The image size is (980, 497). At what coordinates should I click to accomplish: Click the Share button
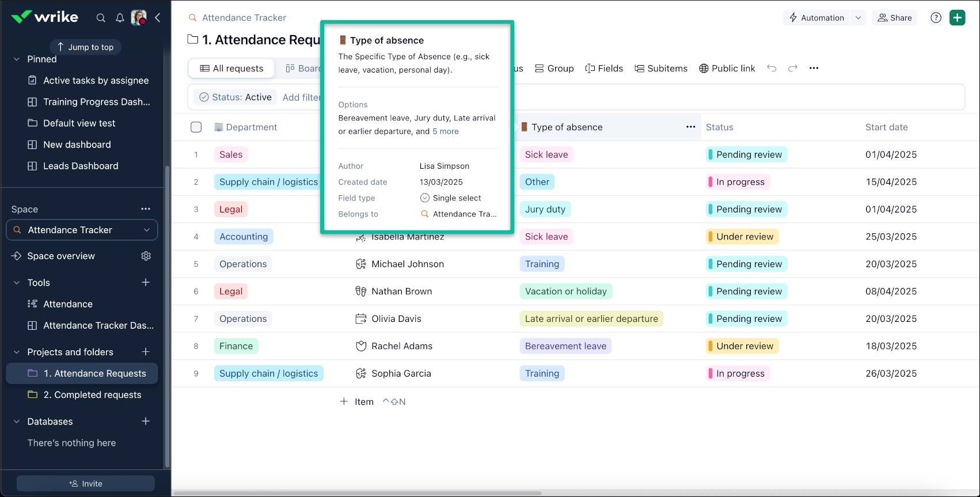(894, 18)
